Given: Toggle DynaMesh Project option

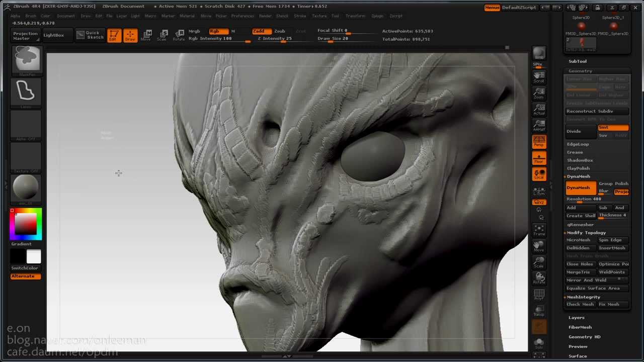Looking at the screenshot, I should click(622, 192).
